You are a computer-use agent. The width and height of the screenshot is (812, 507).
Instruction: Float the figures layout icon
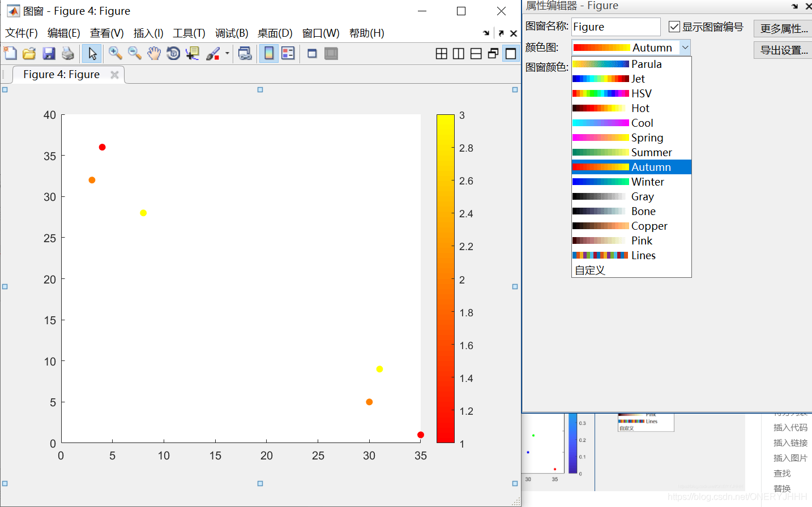[x=493, y=54]
